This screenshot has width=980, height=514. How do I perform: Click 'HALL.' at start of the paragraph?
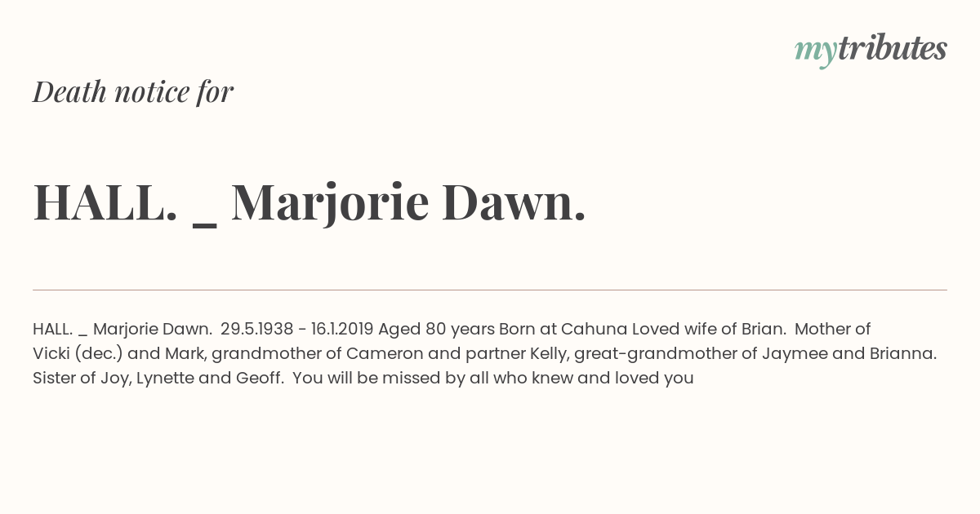(52, 329)
